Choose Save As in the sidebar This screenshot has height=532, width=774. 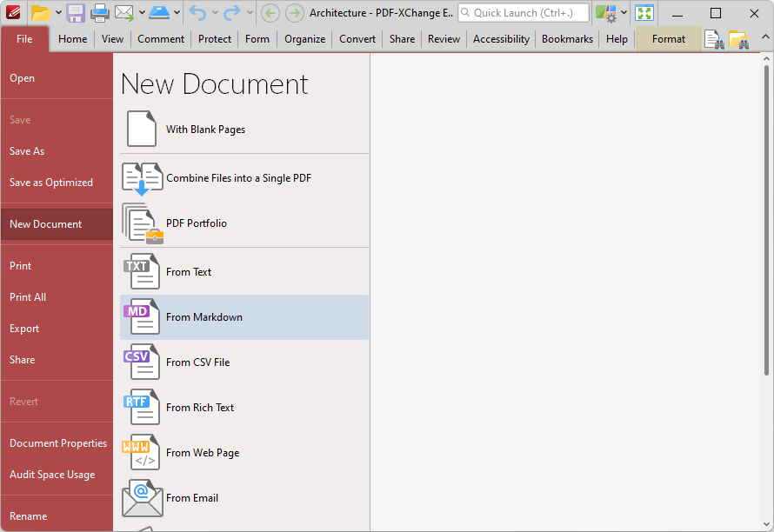(x=57, y=151)
